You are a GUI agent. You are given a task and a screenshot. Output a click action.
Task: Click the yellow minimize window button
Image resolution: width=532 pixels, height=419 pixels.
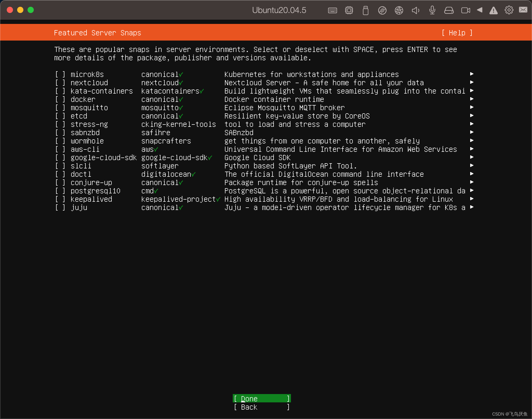click(20, 10)
